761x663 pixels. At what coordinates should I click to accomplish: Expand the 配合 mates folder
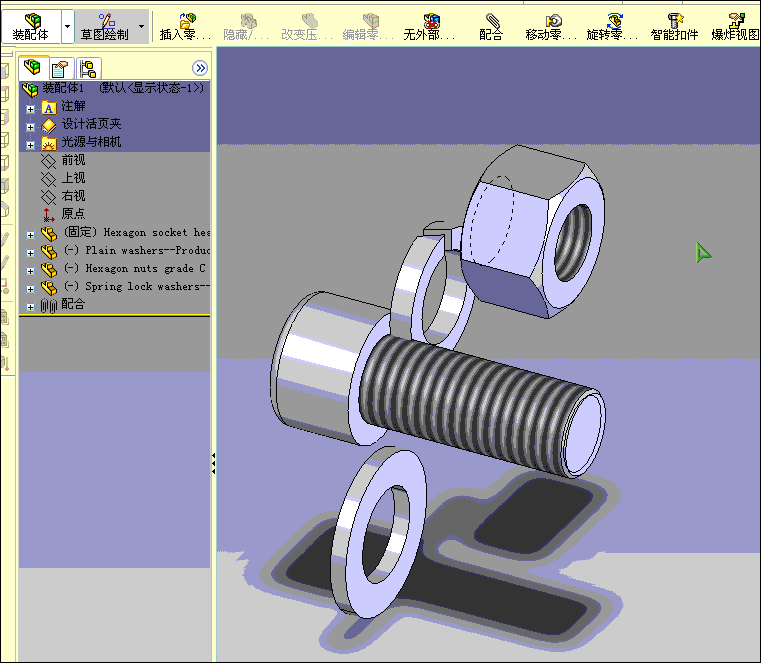(31, 307)
